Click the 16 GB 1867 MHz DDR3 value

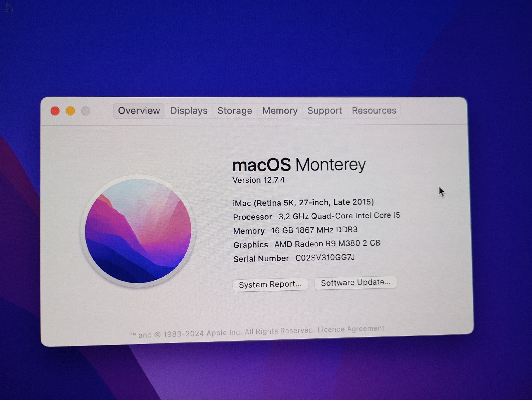coord(314,230)
